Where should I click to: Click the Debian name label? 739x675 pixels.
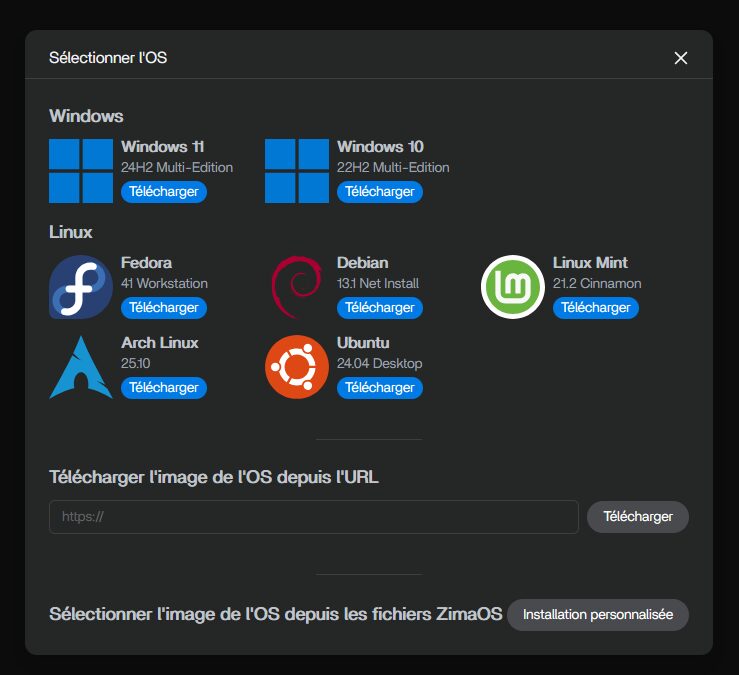[x=363, y=263]
